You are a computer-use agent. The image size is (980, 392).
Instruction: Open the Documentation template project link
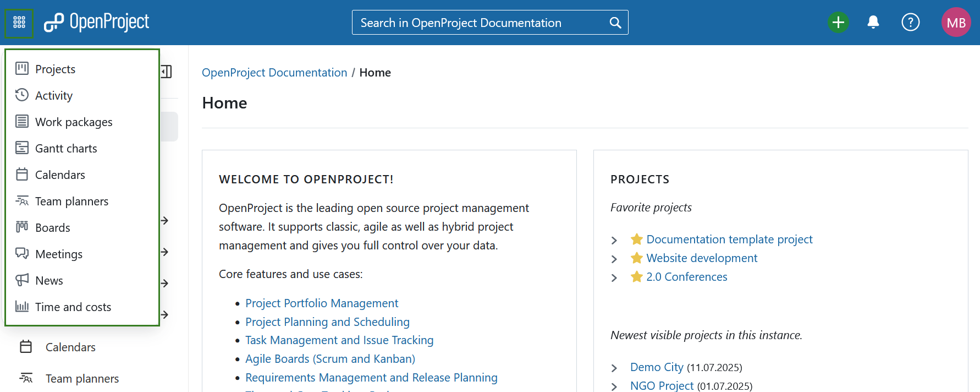729,239
